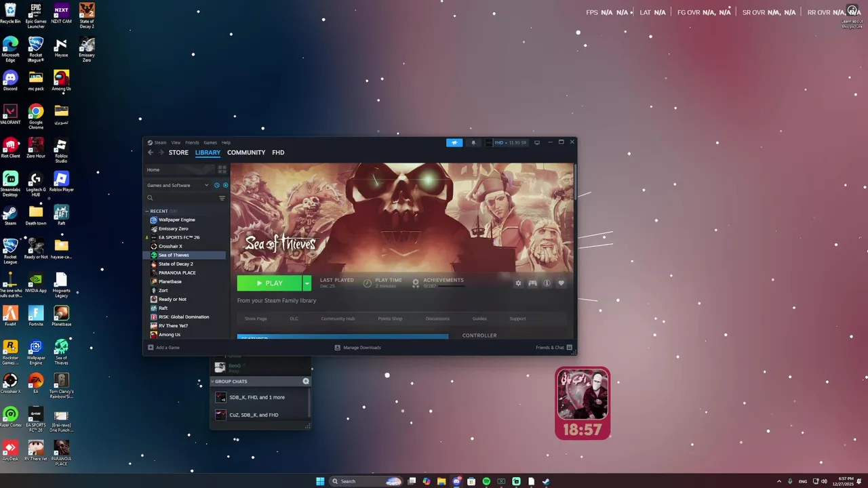Open the View menu

pos(176,142)
